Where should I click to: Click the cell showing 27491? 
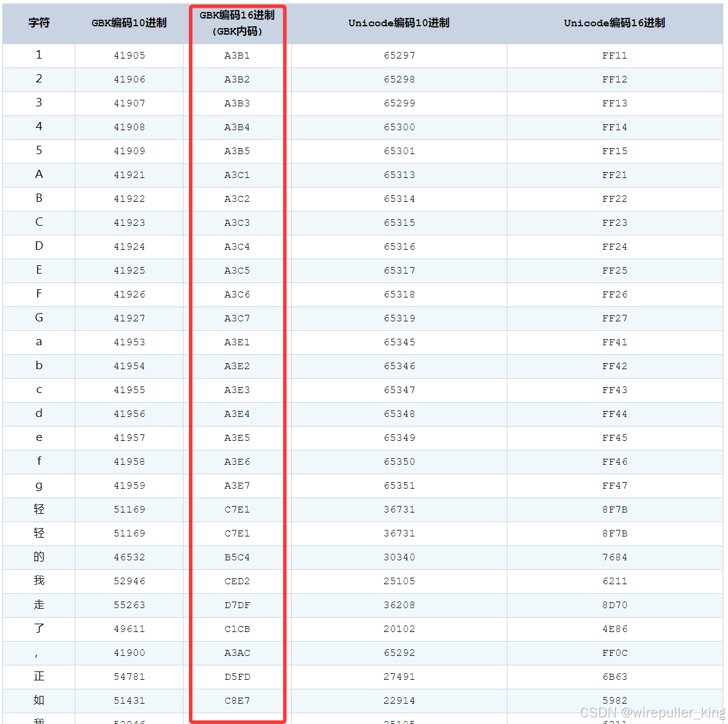click(x=399, y=677)
